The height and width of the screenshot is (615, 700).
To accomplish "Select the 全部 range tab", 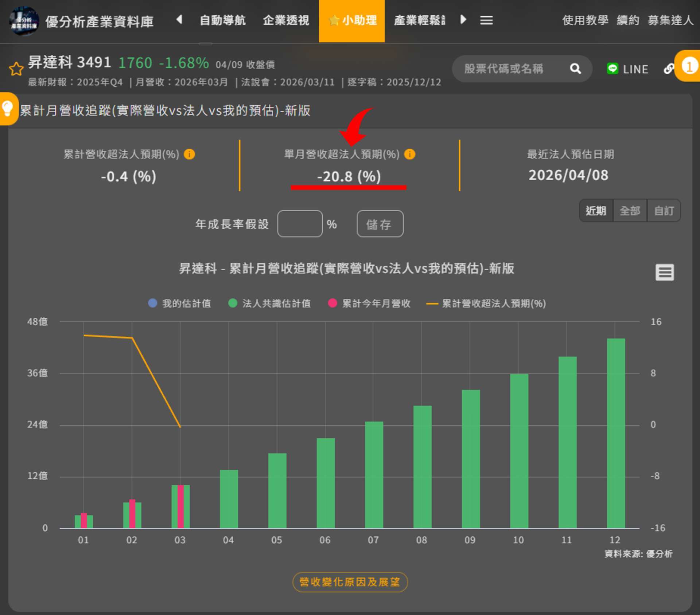I will 630,211.
